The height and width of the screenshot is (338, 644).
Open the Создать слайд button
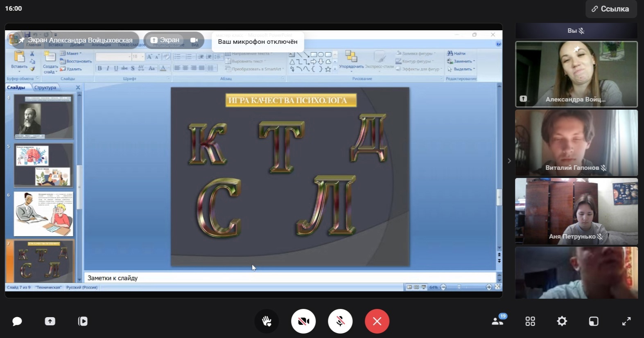50,61
